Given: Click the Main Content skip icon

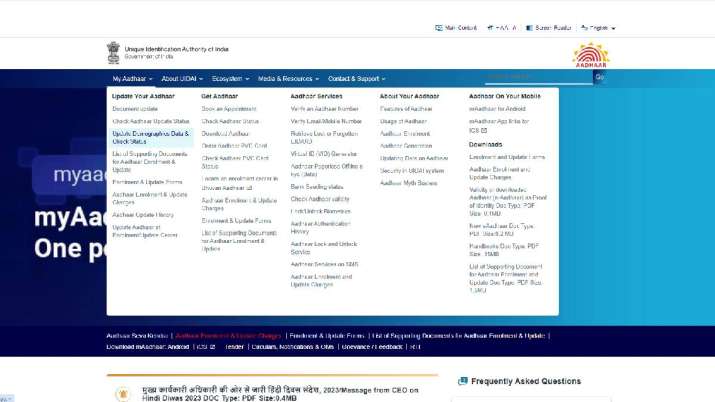Looking at the screenshot, I should [438, 28].
